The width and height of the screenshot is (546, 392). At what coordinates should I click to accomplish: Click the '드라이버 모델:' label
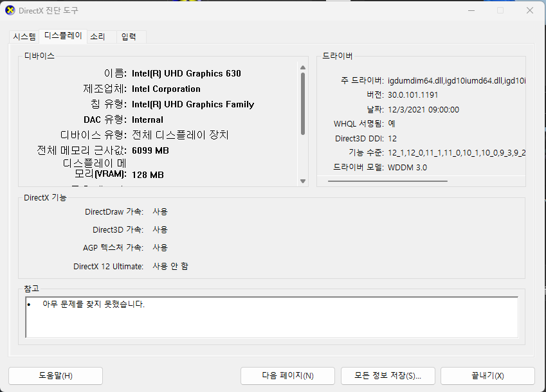(x=358, y=167)
